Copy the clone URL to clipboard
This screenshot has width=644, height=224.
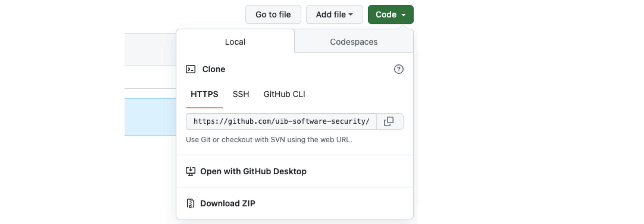[389, 121]
